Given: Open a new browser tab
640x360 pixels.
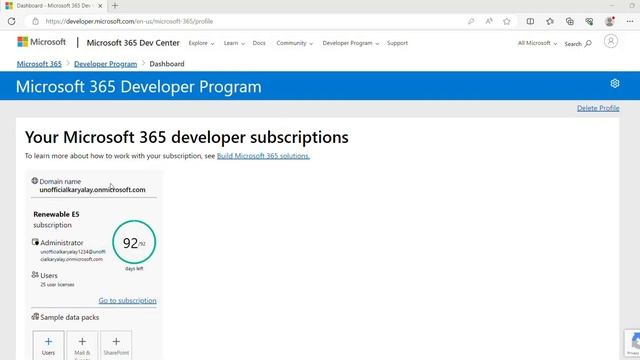Looking at the screenshot, I should click(115, 6).
